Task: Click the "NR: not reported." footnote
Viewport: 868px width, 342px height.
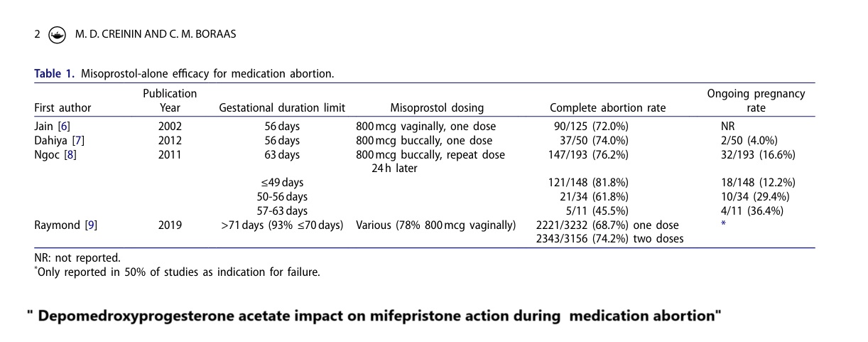Action: point(77,257)
